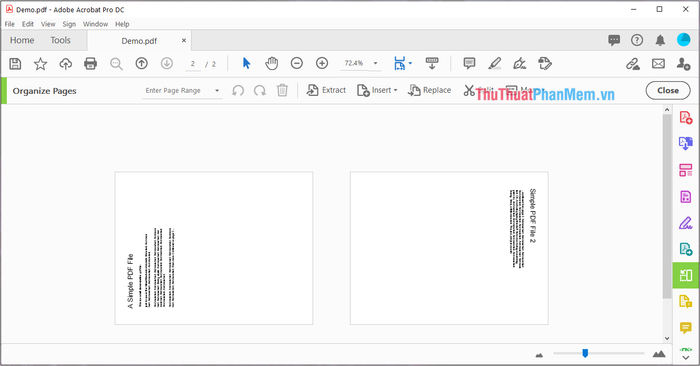Zoom in with plus icon
The height and width of the screenshot is (366, 700).
322,63
